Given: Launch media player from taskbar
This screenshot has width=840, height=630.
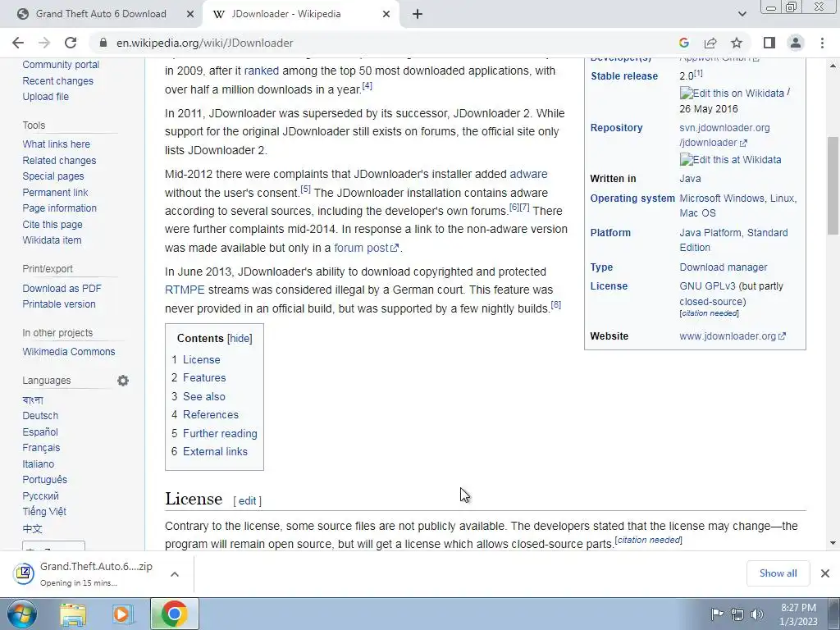Looking at the screenshot, I should coord(122,614).
